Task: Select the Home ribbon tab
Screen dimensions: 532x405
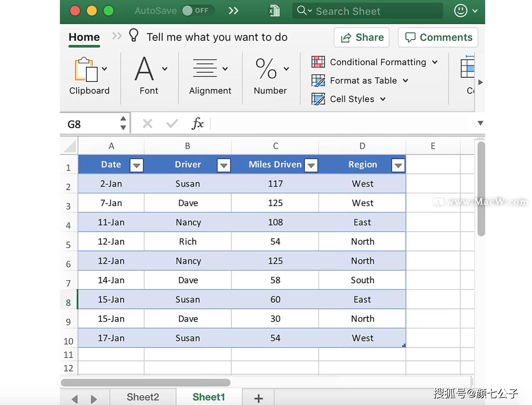Action: point(84,37)
